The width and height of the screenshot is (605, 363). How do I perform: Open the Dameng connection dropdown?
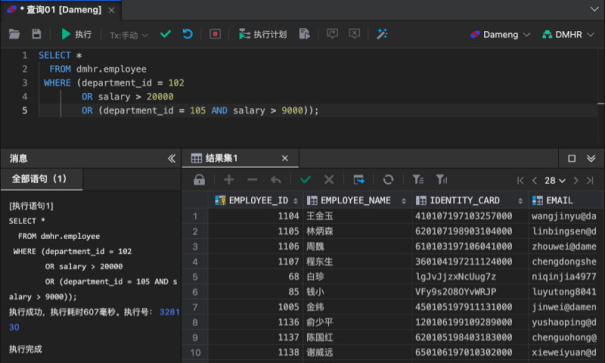tap(500, 35)
